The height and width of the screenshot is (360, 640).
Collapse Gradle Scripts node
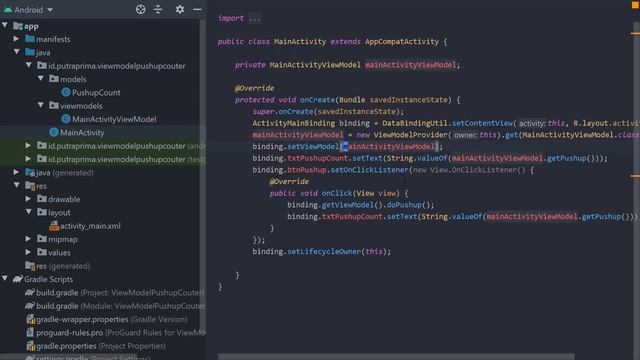click(5, 279)
